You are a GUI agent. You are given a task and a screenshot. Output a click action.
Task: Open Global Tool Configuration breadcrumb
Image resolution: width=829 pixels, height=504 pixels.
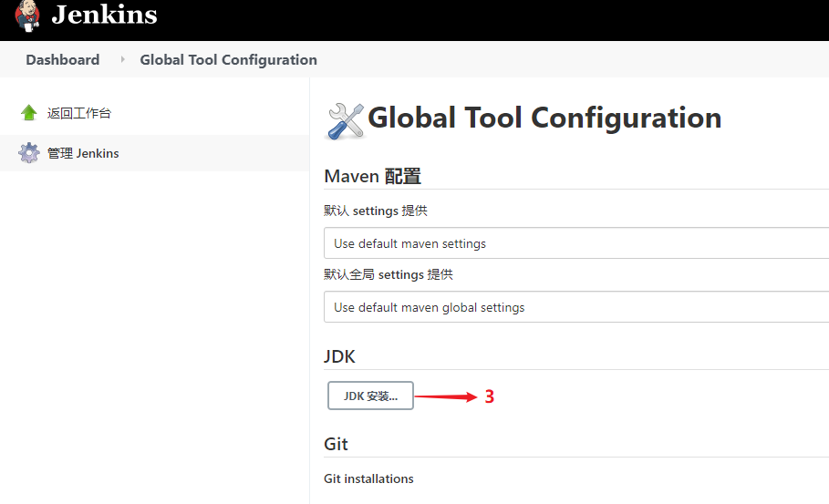coord(228,60)
